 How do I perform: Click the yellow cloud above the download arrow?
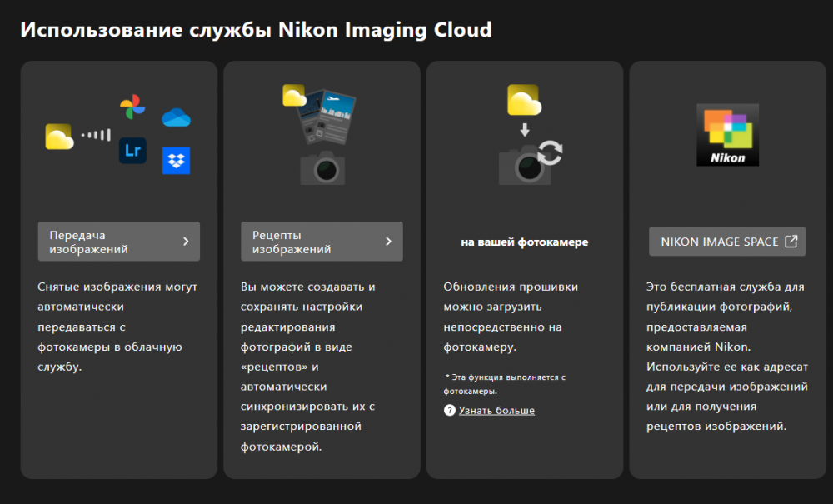524,100
